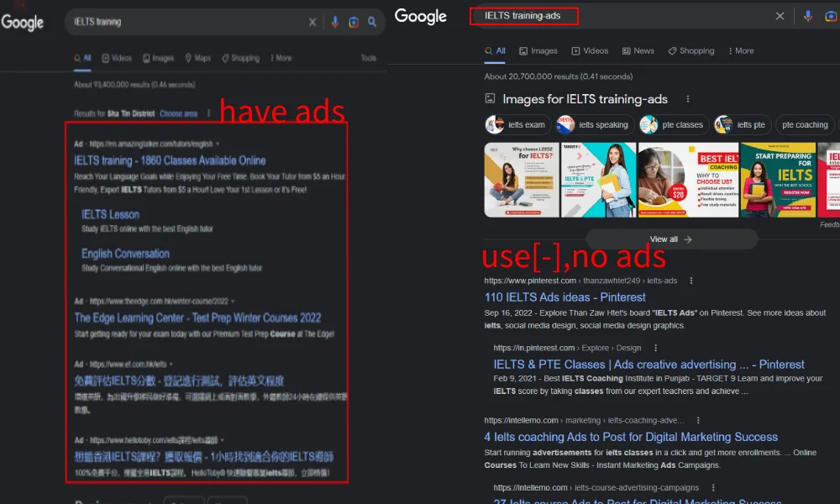
Task: Open options dots for ielts-course-advertising-campaigns result
Action: click(712, 488)
